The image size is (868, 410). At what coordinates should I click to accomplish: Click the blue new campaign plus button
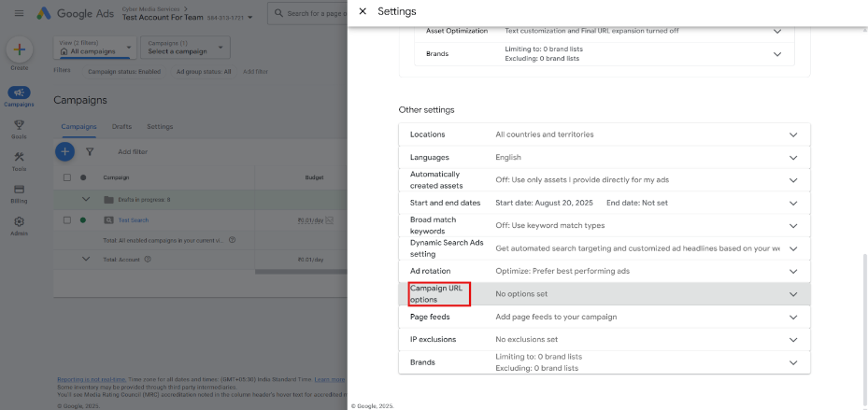64,151
